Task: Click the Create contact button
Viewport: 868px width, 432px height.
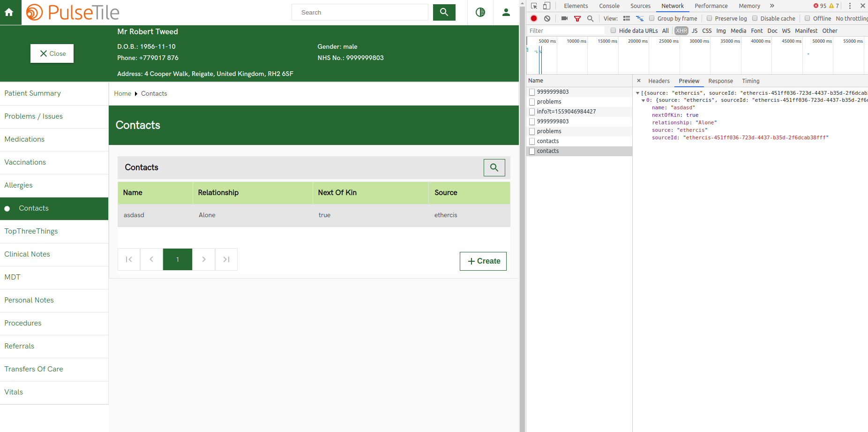Action: point(483,261)
